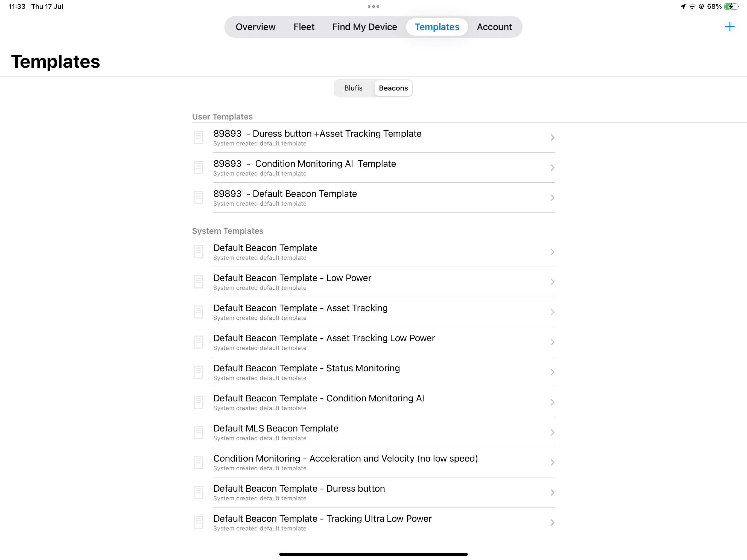Image resolution: width=747 pixels, height=560 pixels.
Task: Switch to Find My Device tab
Action: (364, 27)
